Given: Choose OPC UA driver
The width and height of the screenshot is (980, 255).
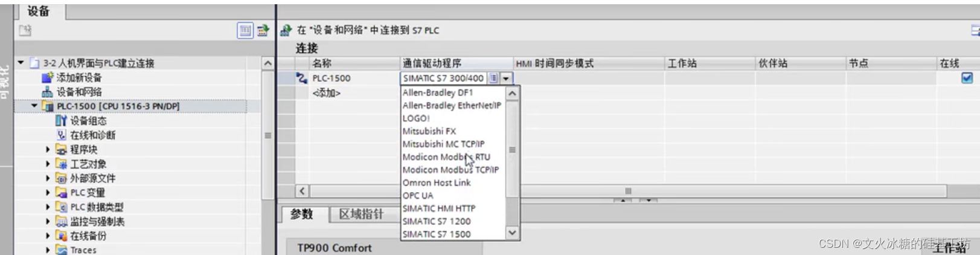Looking at the screenshot, I should coord(452,196).
